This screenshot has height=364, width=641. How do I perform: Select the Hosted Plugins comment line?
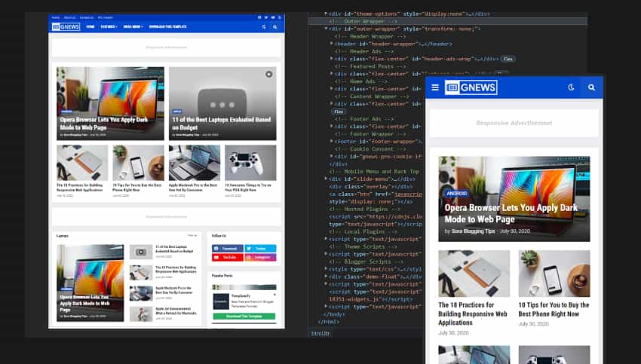[364, 209]
